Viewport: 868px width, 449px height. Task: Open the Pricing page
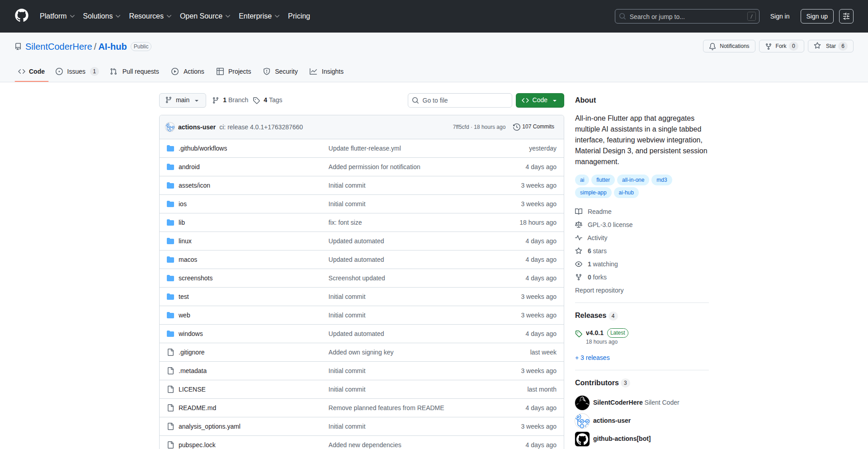click(299, 16)
